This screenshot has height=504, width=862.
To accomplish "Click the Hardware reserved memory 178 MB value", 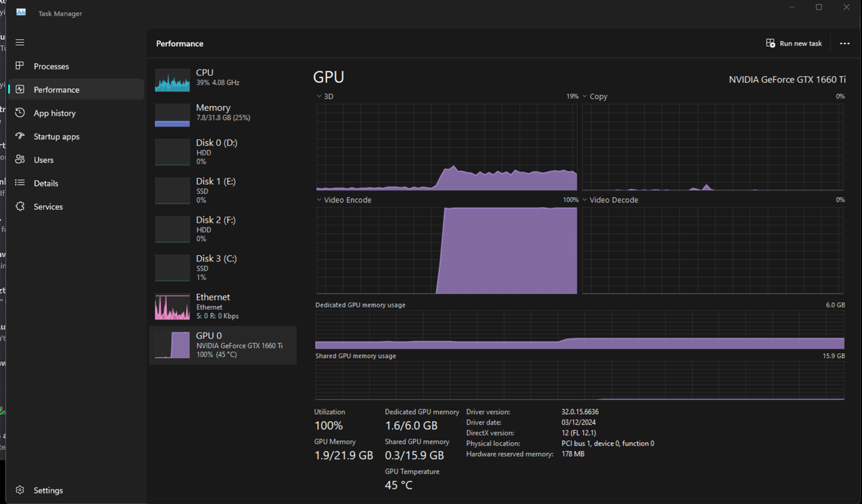I will coord(572,454).
